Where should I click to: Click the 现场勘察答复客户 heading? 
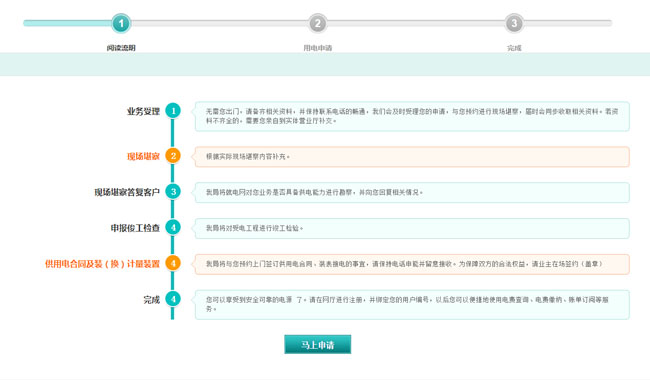coord(127,192)
